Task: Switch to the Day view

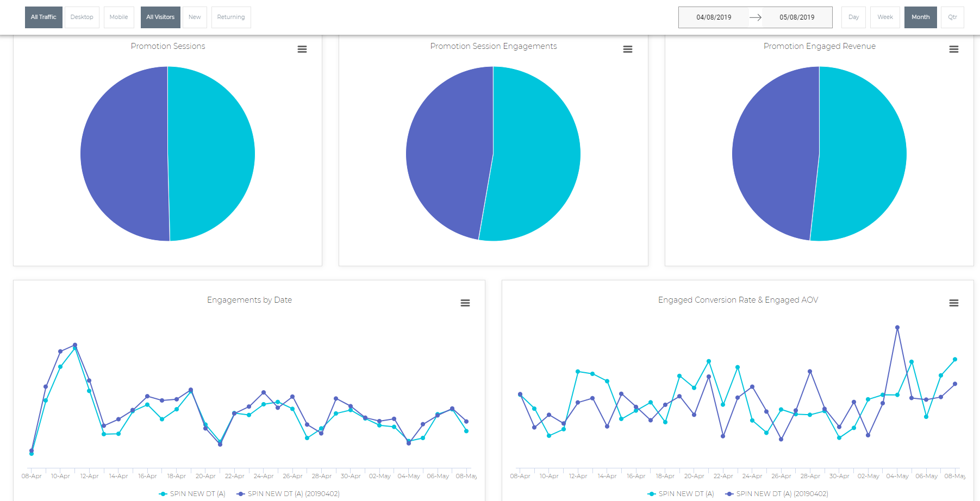Action: tap(853, 17)
